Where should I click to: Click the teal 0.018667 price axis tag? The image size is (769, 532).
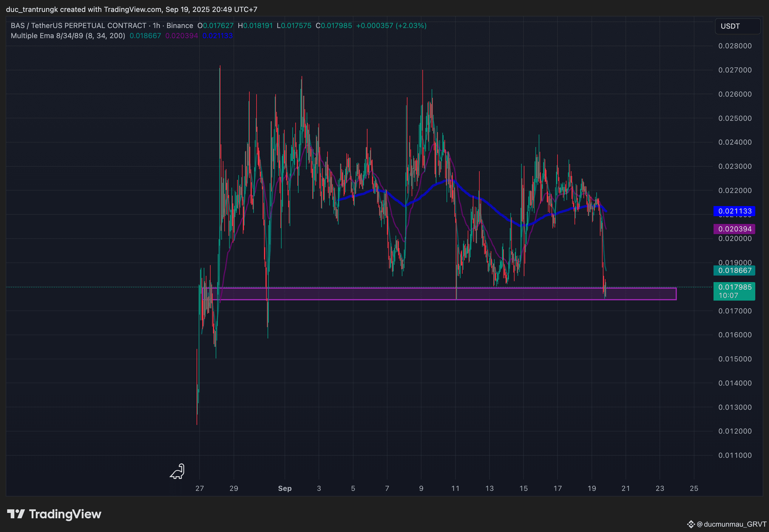coord(734,270)
